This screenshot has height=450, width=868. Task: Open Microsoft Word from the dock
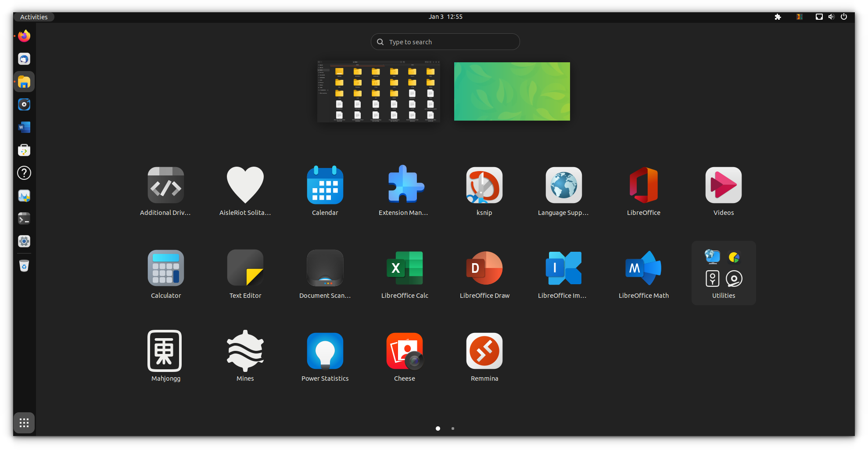pos(24,127)
